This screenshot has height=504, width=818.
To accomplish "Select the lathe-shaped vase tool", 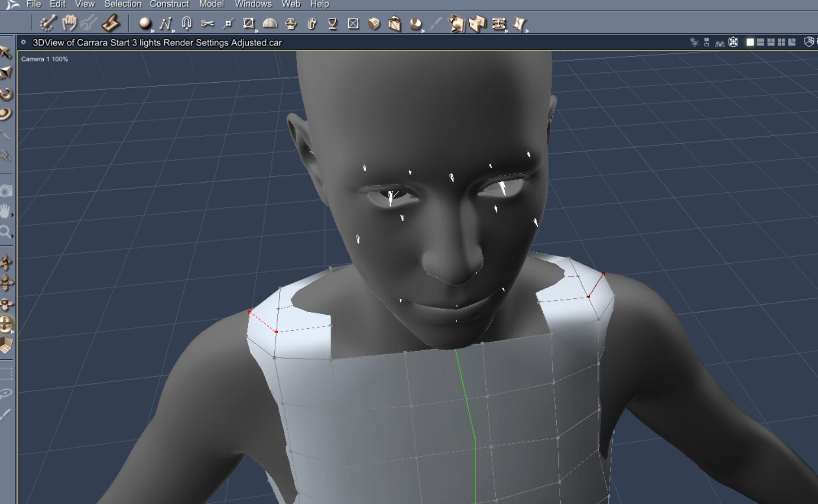I will 291,23.
